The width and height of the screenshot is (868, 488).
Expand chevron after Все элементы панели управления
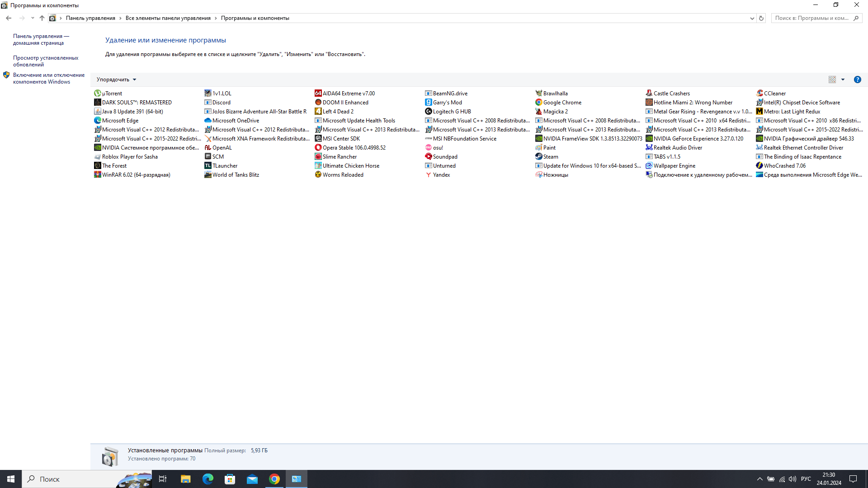coord(216,18)
